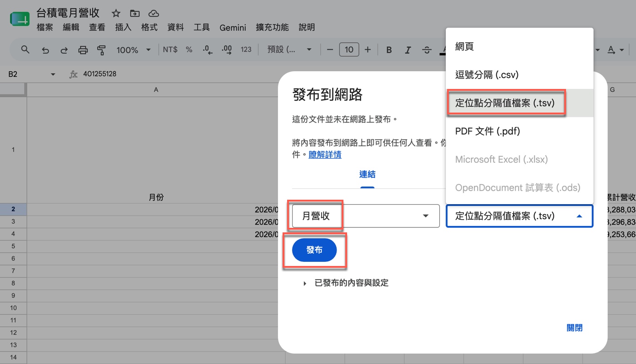Open the 工具 menu
Screen dimensions: 636x364
tap(202, 27)
